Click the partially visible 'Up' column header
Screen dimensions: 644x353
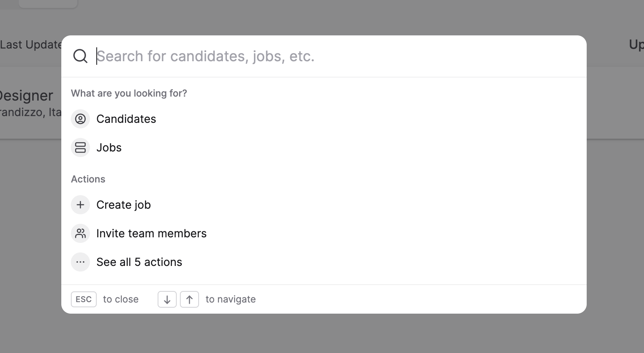tap(636, 45)
